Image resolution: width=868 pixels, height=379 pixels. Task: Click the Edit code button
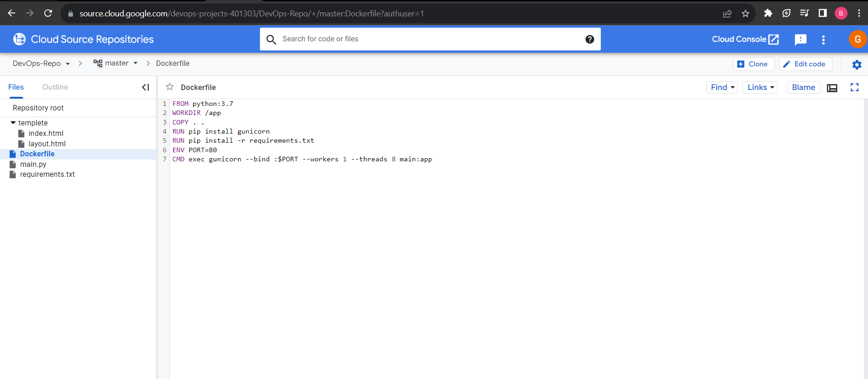coord(805,64)
